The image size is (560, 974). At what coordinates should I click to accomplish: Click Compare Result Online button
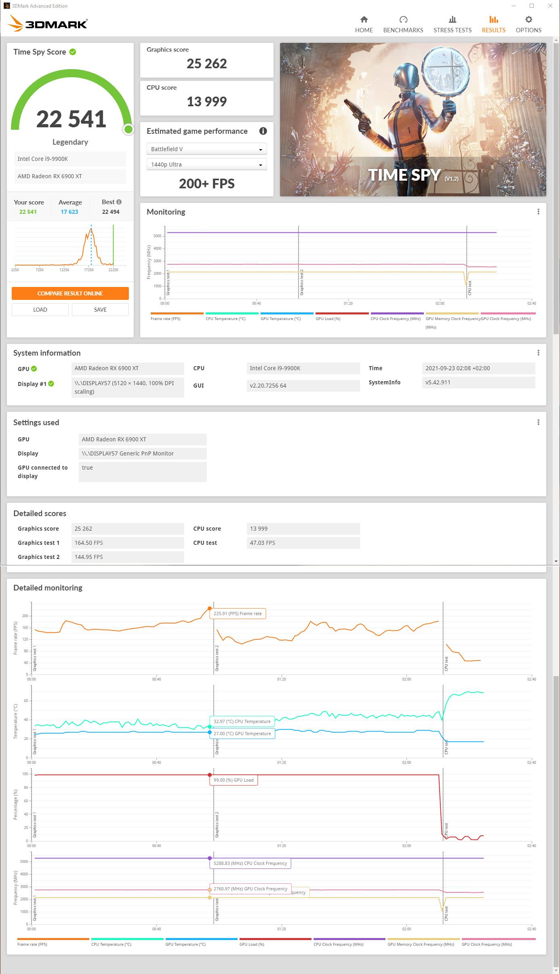[x=70, y=293]
